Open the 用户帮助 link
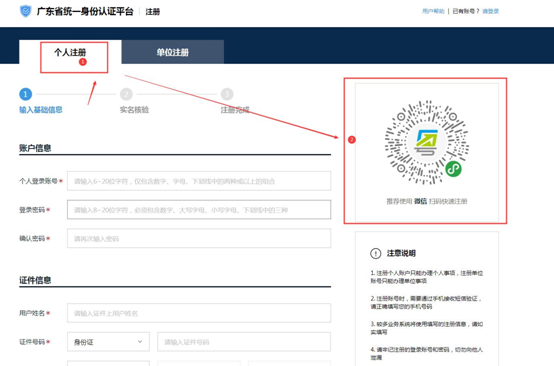Screen dimensions: 554x366 433,11
